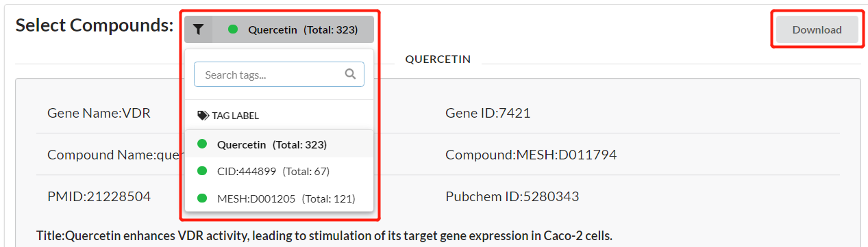Focus the Search tags input field
Screen dimensions: 868x247
tap(279, 74)
